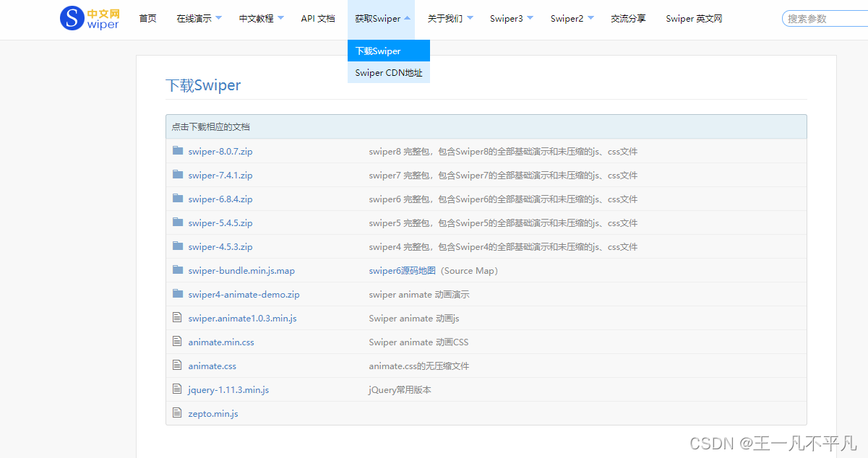The width and height of the screenshot is (868, 458).
Task: Open zepto.min.js link
Action: [x=213, y=414]
